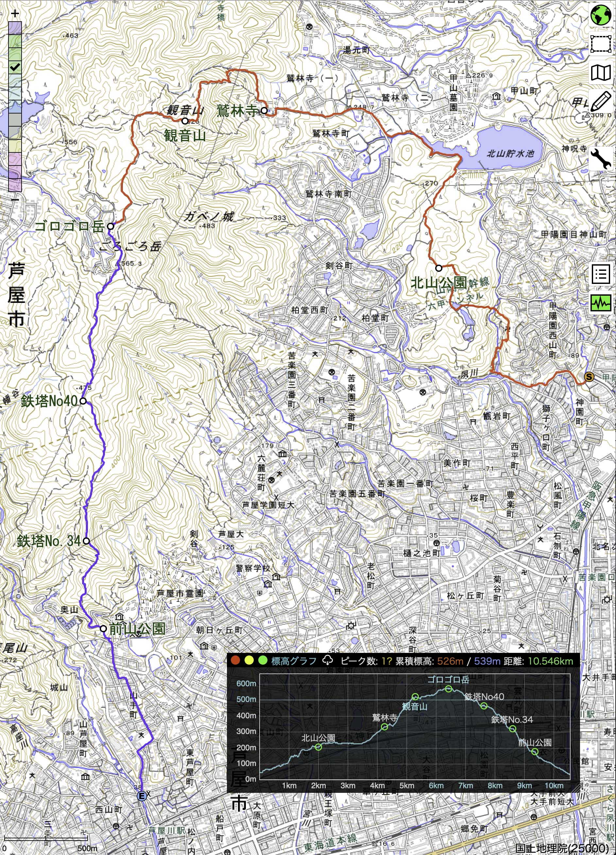Click the 10km distance axis label
Viewport: 616px width, 855px height.
click(554, 786)
